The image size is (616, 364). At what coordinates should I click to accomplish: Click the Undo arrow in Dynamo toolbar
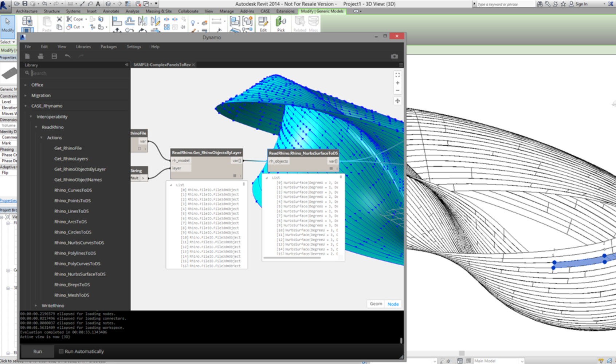click(68, 56)
